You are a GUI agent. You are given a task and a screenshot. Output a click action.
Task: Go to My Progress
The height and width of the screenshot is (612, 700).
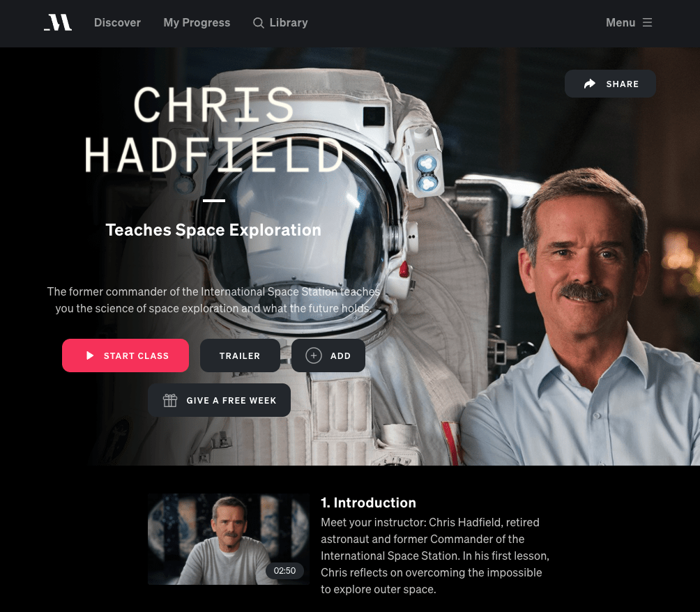[x=197, y=23]
